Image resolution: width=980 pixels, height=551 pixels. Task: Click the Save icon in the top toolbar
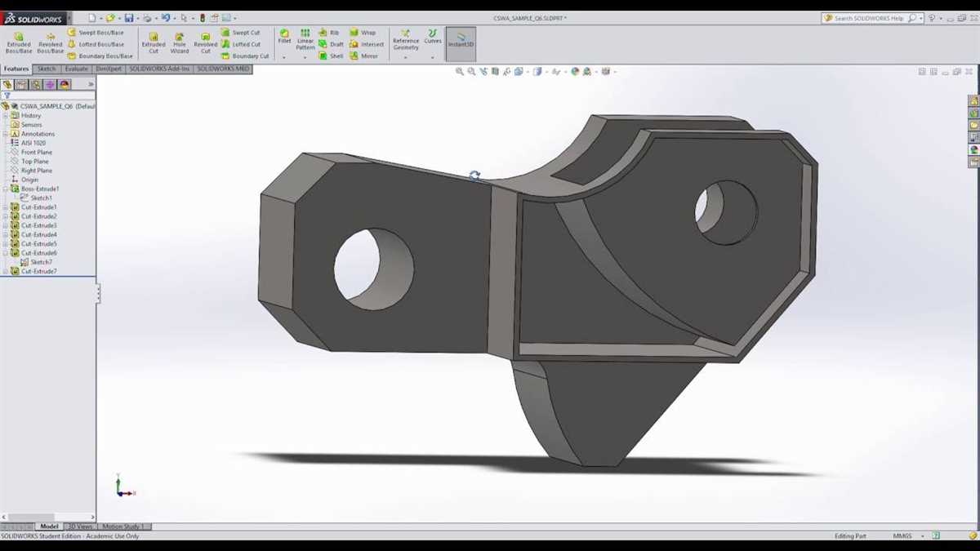click(x=129, y=18)
